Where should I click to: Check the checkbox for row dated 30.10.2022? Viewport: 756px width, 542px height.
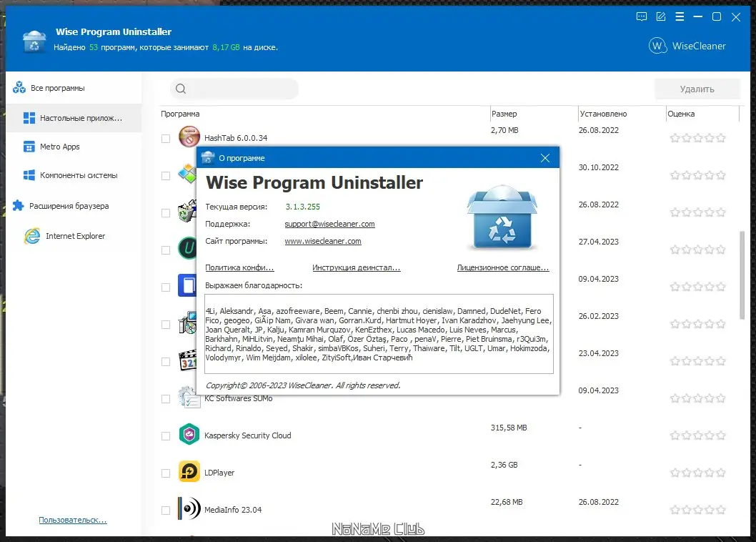[x=166, y=176]
